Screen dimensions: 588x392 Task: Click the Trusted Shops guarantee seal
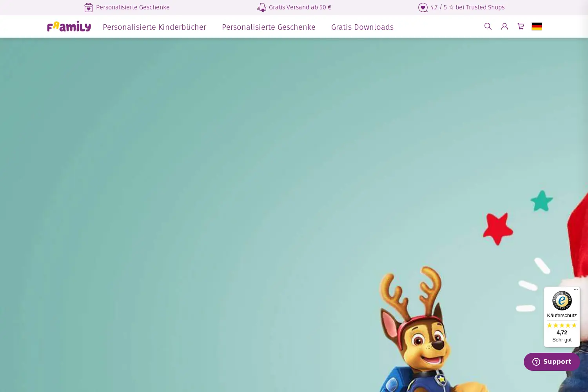pos(562,301)
